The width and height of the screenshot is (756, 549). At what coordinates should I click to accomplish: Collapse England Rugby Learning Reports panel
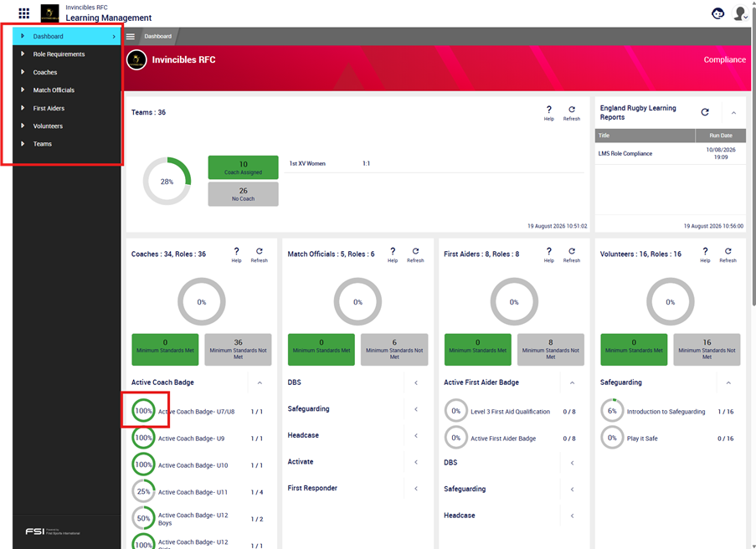tap(734, 113)
